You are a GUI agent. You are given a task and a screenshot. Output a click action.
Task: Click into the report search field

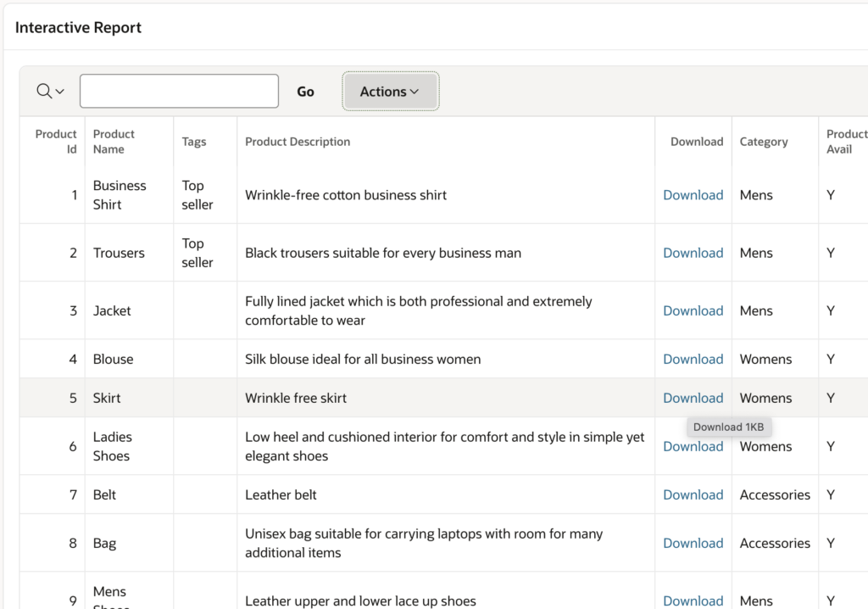pyautogui.click(x=179, y=92)
